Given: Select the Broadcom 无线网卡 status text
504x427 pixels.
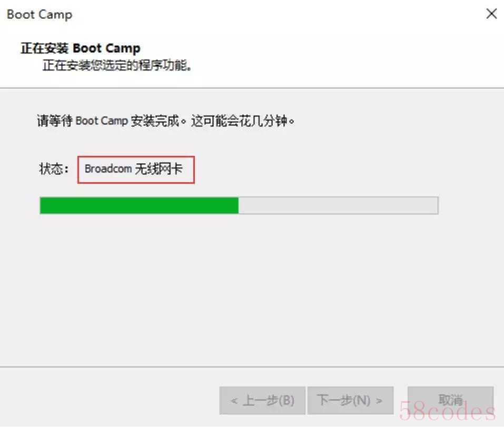Looking at the screenshot, I should coord(133,168).
